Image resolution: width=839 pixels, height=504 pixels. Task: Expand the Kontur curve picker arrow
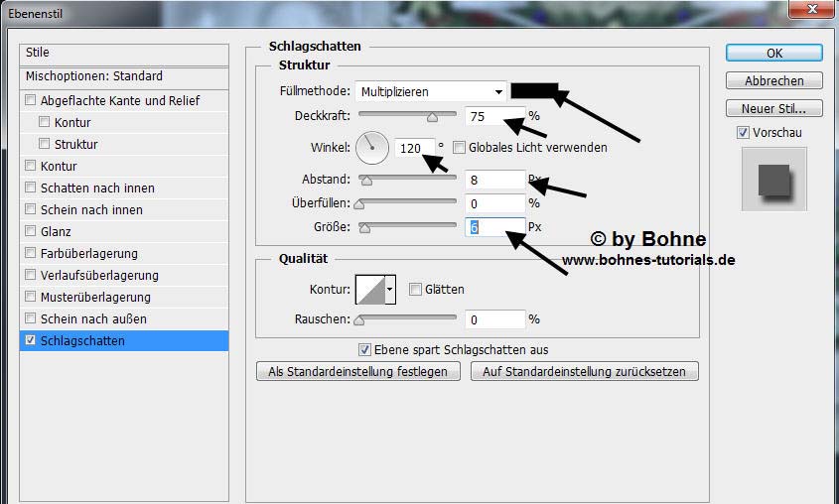pyautogui.click(x=390, y=290)
